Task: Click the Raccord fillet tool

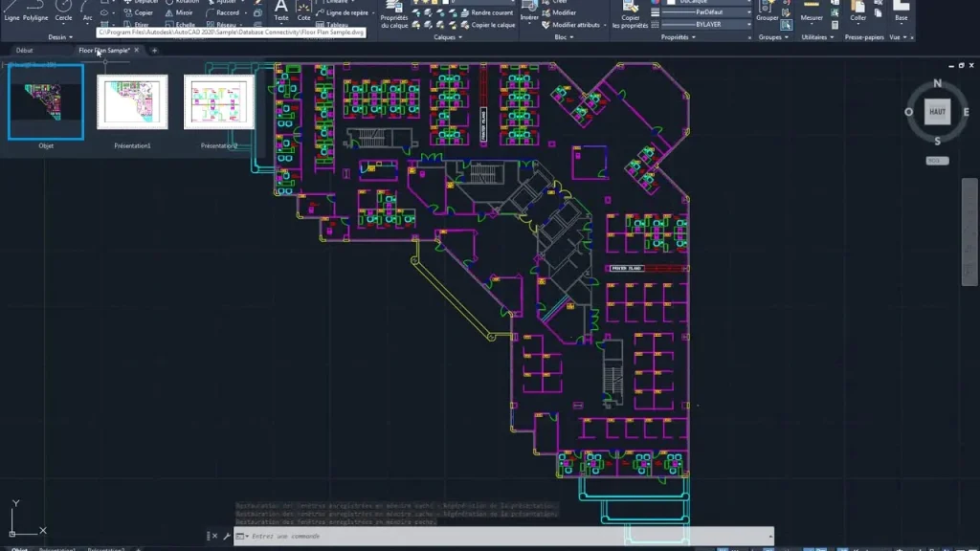Action: coord(223,12)
